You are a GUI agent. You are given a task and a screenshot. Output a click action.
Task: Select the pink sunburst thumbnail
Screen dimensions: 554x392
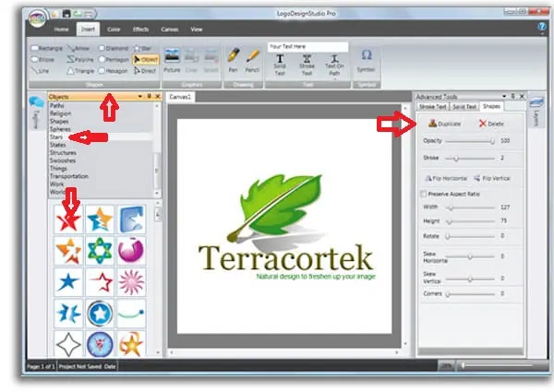pos(131,282)
